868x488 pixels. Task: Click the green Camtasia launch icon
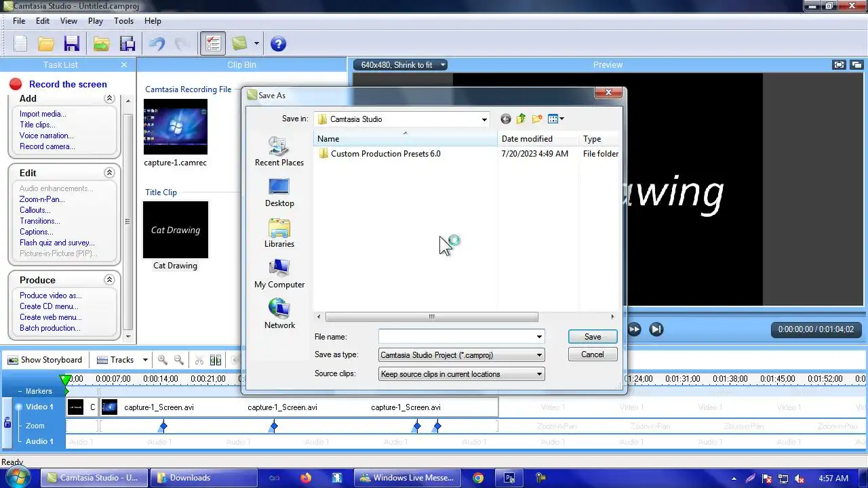tap(239, 44)
